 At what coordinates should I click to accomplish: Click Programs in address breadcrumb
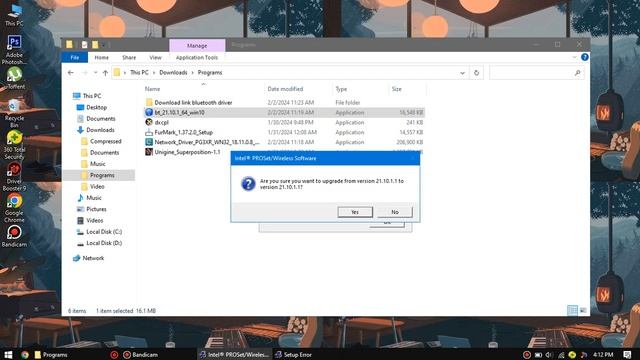click(x=210, y=73)
